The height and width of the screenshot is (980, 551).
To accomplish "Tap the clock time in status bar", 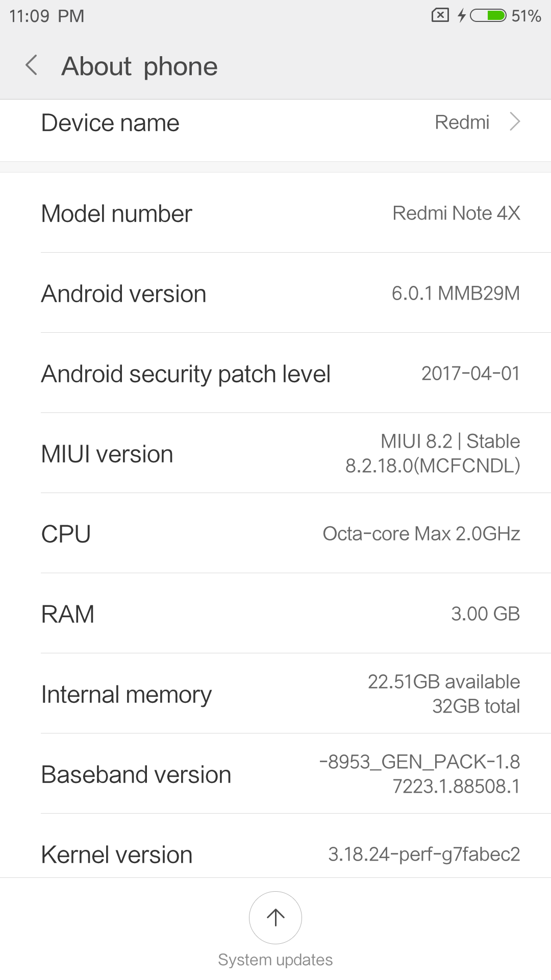I will [46, 16].
